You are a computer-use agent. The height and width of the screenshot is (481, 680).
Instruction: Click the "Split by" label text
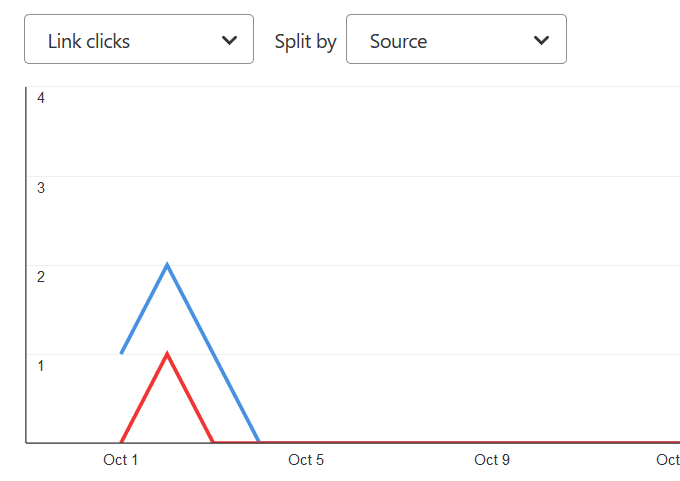[305, 41]
